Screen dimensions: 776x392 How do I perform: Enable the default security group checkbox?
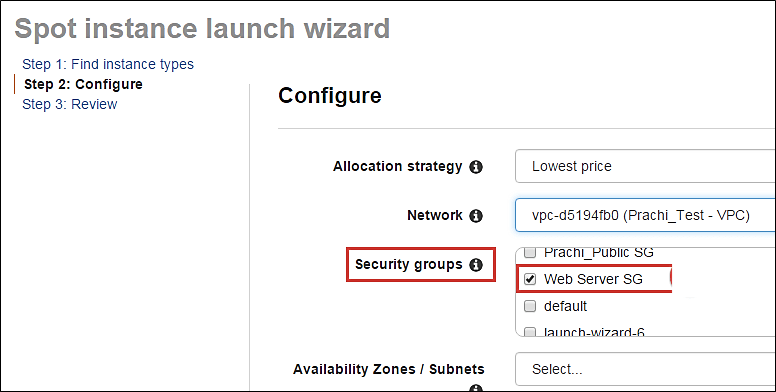(x=530, y=307)
